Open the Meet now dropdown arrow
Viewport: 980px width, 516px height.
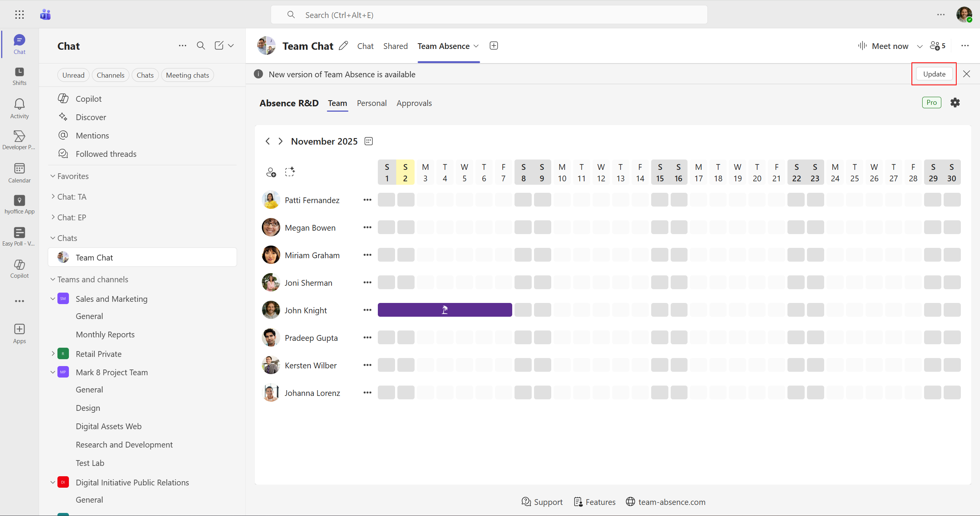pos(920,46)
